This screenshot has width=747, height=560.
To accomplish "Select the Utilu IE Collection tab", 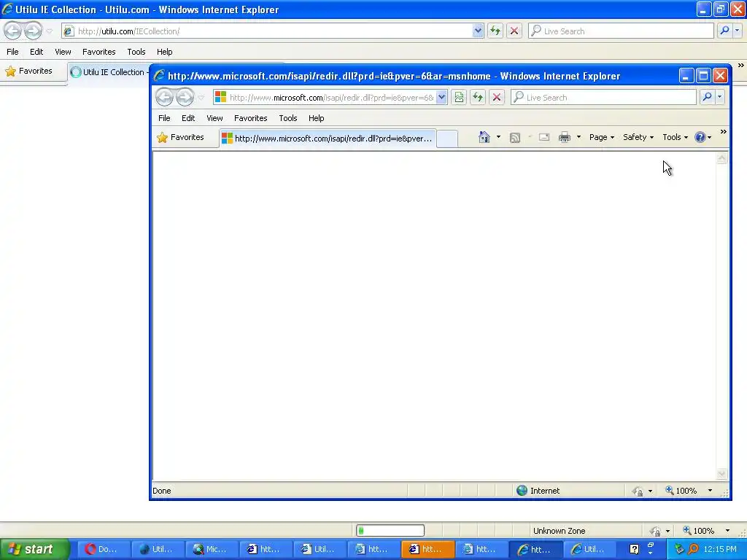I will [x=109, y=72].
